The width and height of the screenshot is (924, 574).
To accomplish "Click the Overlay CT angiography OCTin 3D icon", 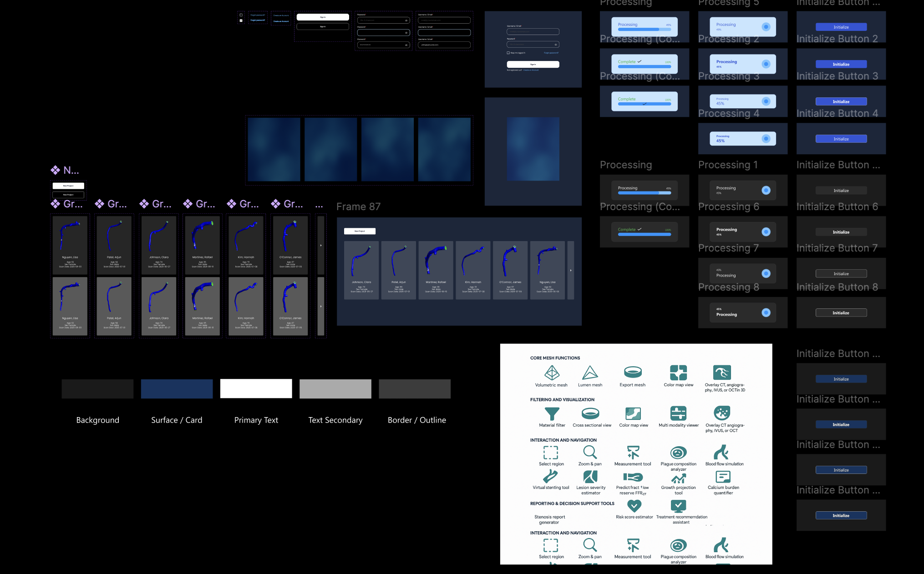I will tap(722, 373).
